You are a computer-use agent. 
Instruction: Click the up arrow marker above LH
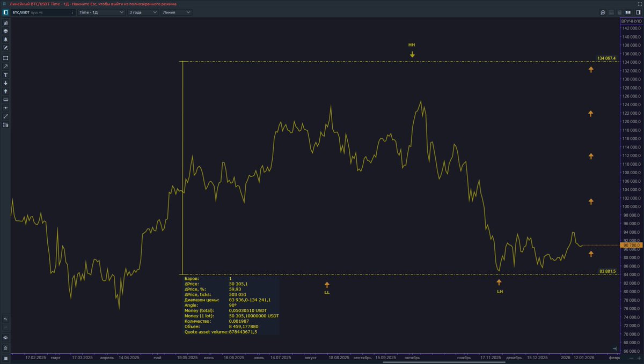click(x=499, y=282)
